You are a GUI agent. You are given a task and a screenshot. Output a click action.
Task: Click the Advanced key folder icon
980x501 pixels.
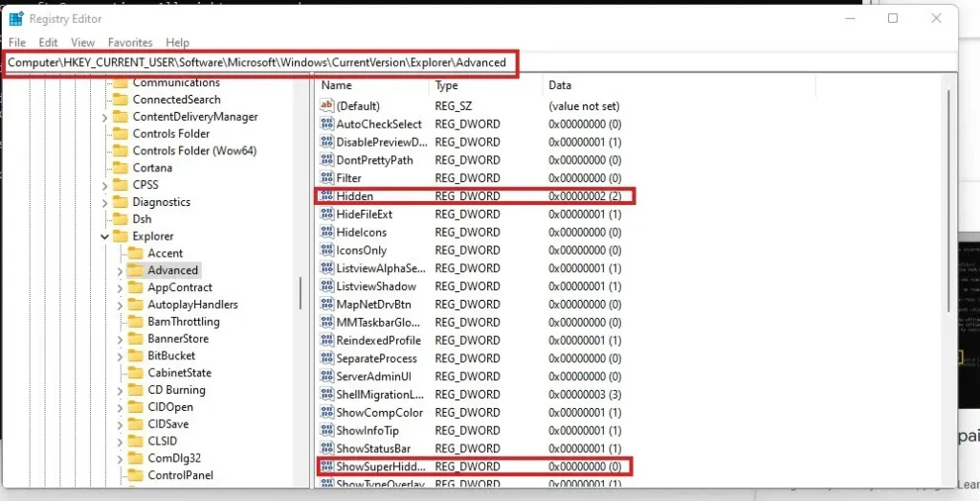pyautogui.click(x=135, y=270)
